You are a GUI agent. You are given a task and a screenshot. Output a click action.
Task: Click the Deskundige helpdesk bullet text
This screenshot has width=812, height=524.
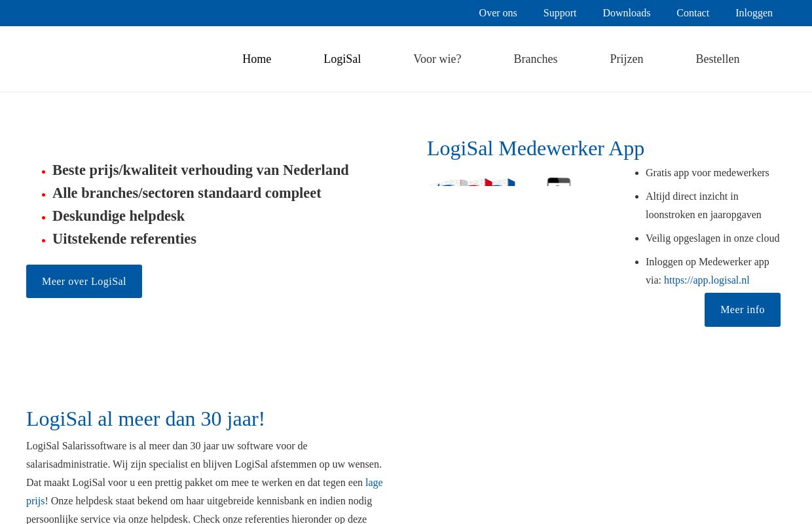(x=119, y=216)
